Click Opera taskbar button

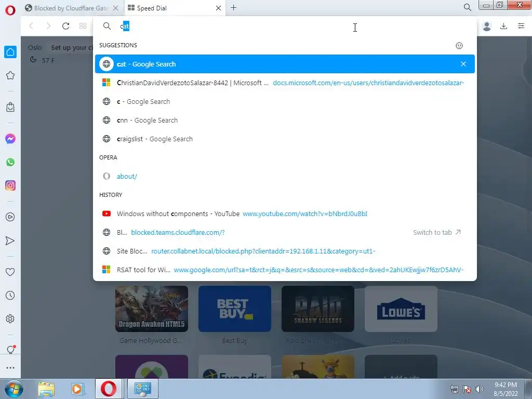tap(109, 389)
